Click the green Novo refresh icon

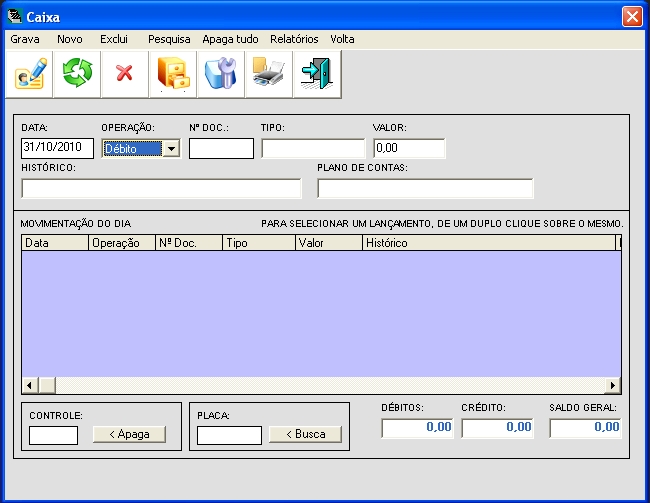point(77,75)
